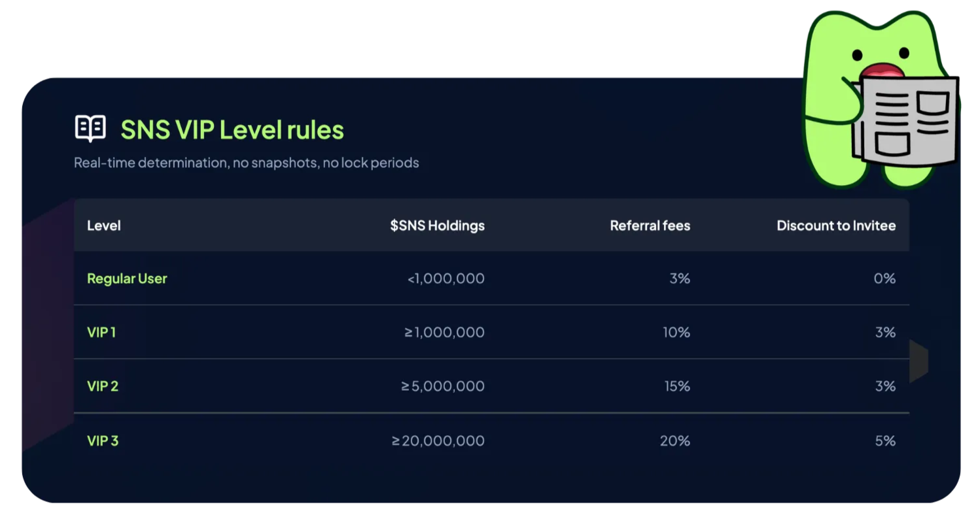
Task: Select the Regular User level row
Action: click(127, 278)
